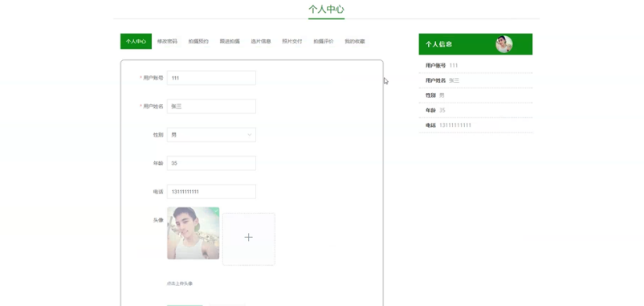Open the 性别 dropdown
The width and height of the screenshot is (644, 306).
[x=211, y=135]
